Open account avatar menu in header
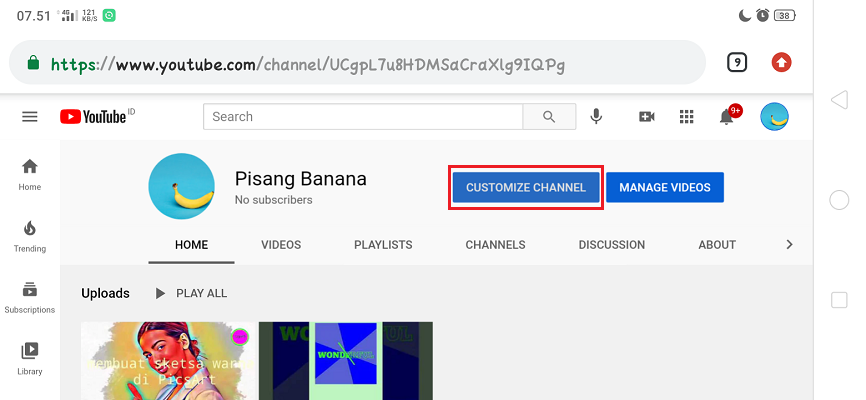The width and height of the screenshot is (866, 400). tap(774, 117)
